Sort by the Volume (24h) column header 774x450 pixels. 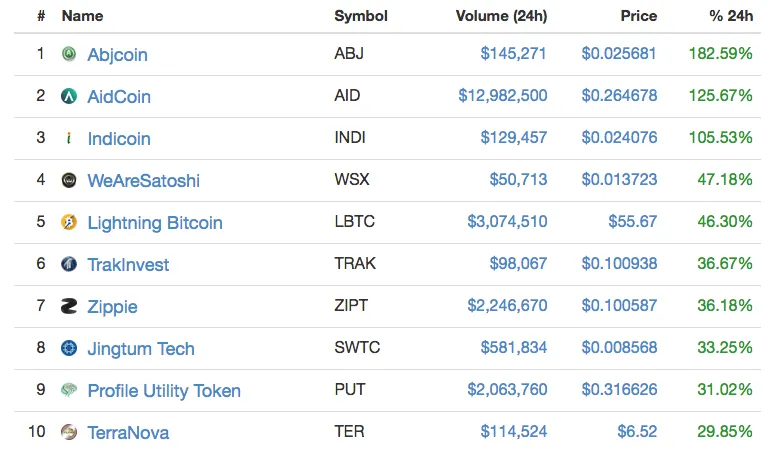501,16
